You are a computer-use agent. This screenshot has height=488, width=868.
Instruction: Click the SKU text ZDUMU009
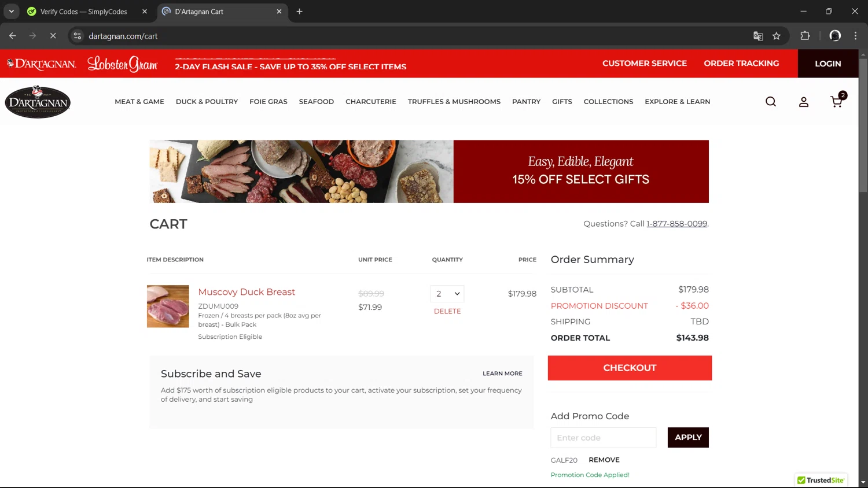(x=218, y=306)
